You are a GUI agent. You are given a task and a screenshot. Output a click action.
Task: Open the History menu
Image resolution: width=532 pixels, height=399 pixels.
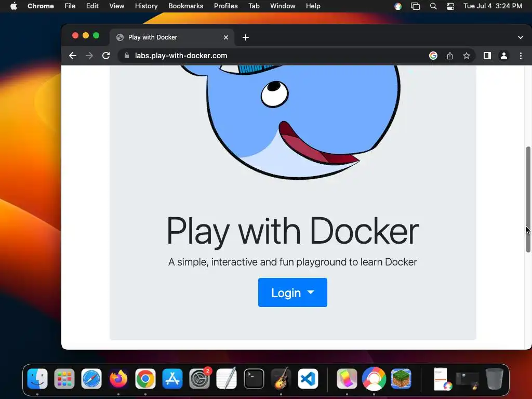146,6
